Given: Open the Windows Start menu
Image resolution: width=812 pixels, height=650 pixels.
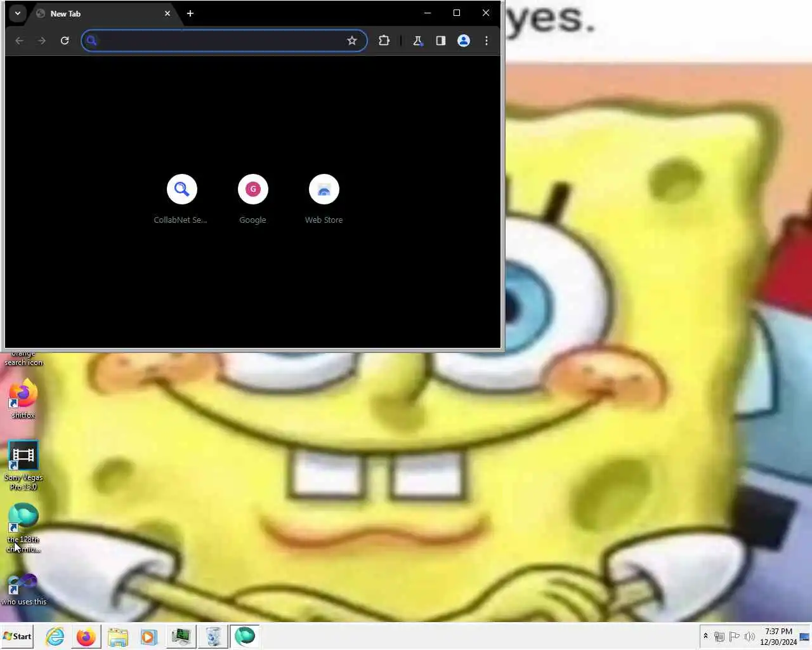Looking at the screenshot, I should [17, 636].
